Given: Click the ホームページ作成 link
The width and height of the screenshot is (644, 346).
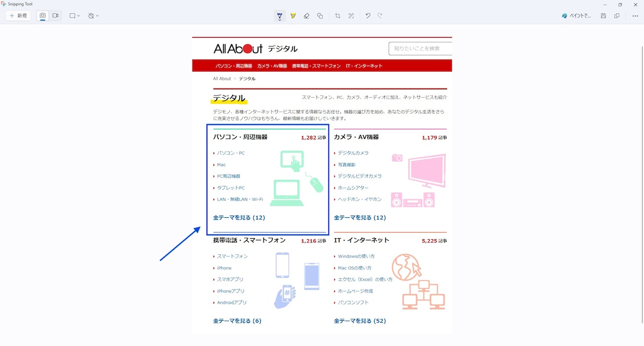Looking at the screenshot, I should 355,291.
